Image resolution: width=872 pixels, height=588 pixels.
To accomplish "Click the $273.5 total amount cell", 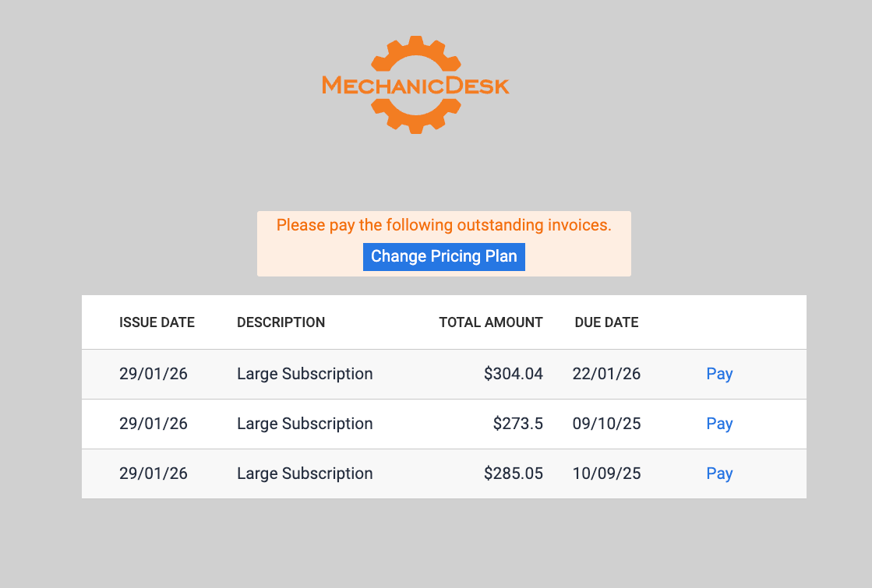I will point(517,424).
